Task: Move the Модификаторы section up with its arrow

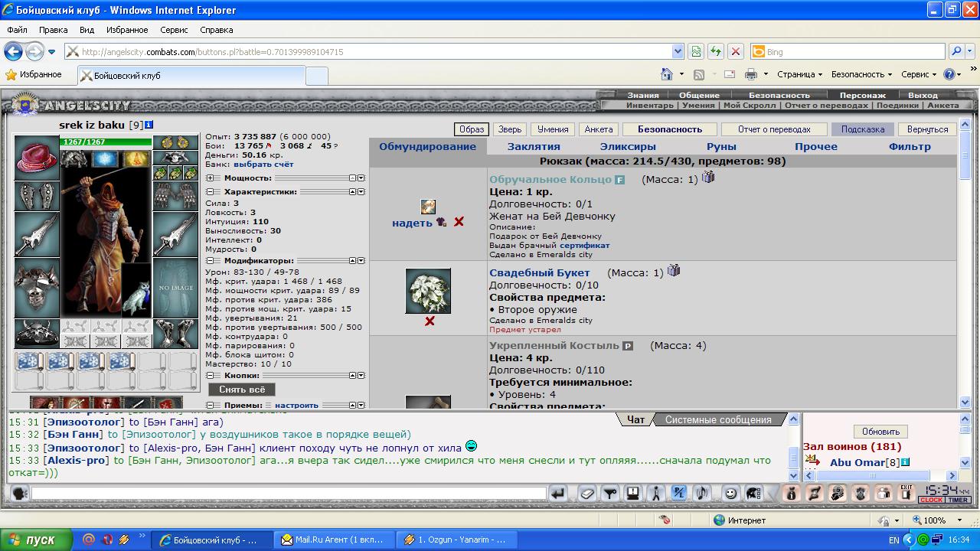Action: [x=353, y=260]
